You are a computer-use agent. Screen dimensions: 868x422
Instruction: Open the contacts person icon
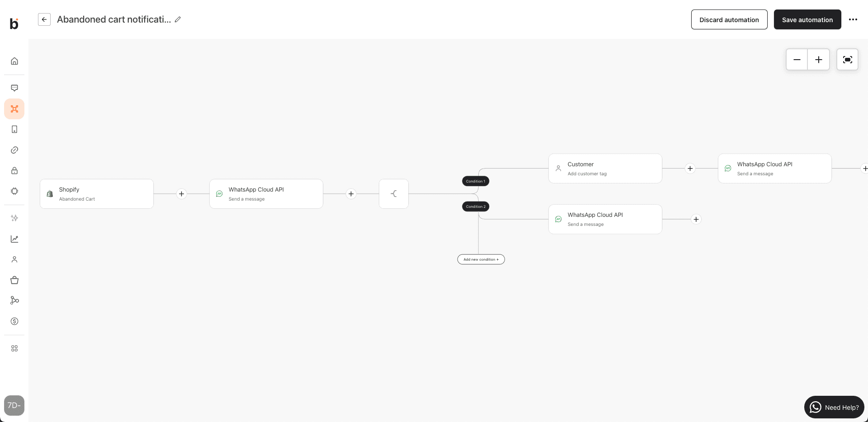pyautogui.click(x=14, y=259)
